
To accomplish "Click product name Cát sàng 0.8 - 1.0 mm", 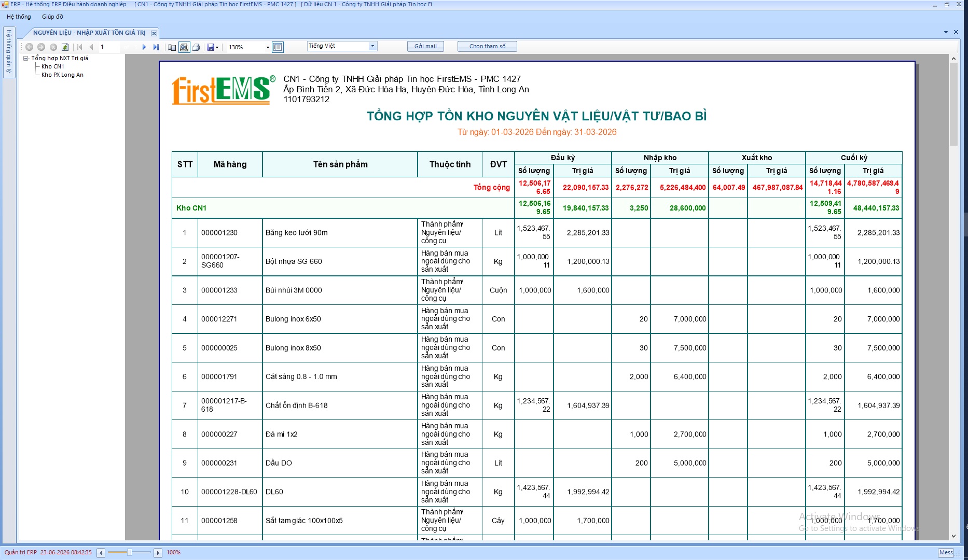I will [x=301, y=377].
